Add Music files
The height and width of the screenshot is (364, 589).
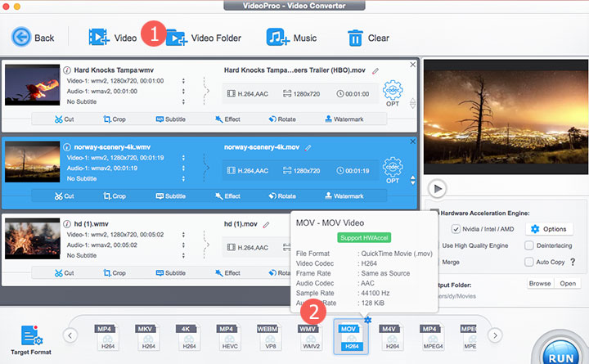[291, 38]
